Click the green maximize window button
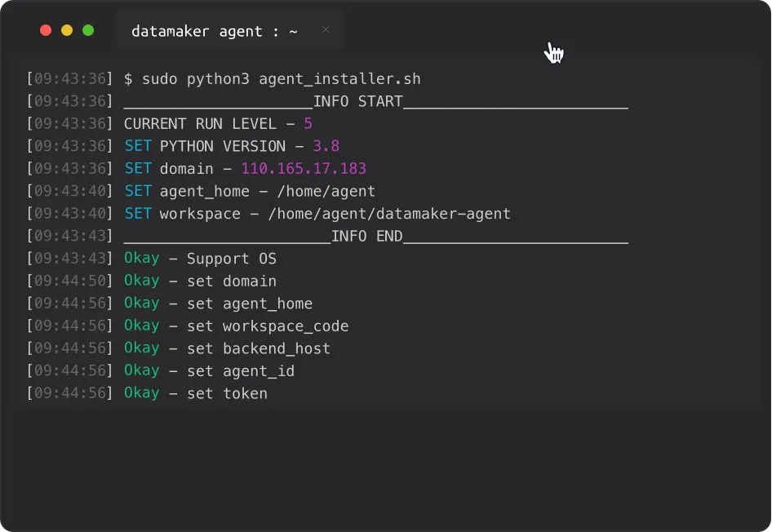This screenshot has height=532, width=772. pyautogui.click(x=88, y=31)
